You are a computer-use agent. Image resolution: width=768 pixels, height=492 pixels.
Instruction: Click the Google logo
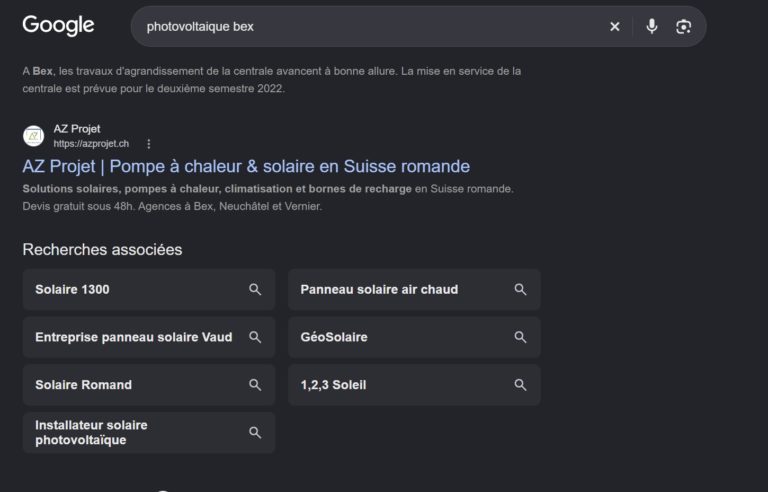click(58, 25)
